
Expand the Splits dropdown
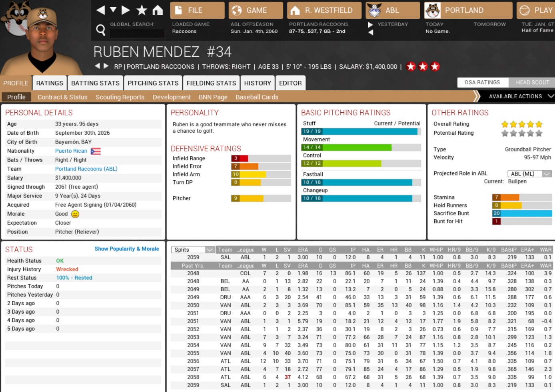coord(210,250)
